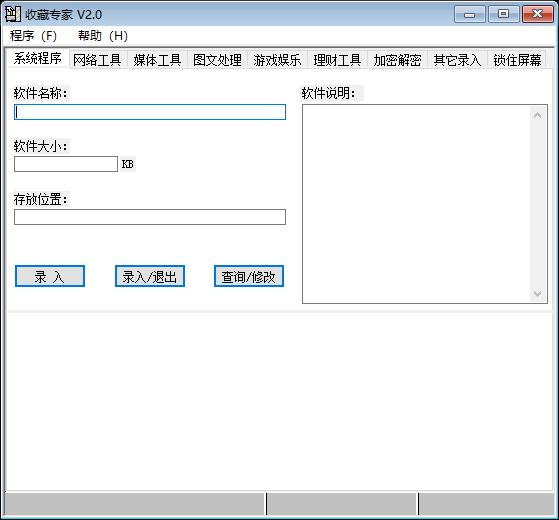Select the 理财工具 tab
This screenshot has height=520, width=559.
coord(337,60)
